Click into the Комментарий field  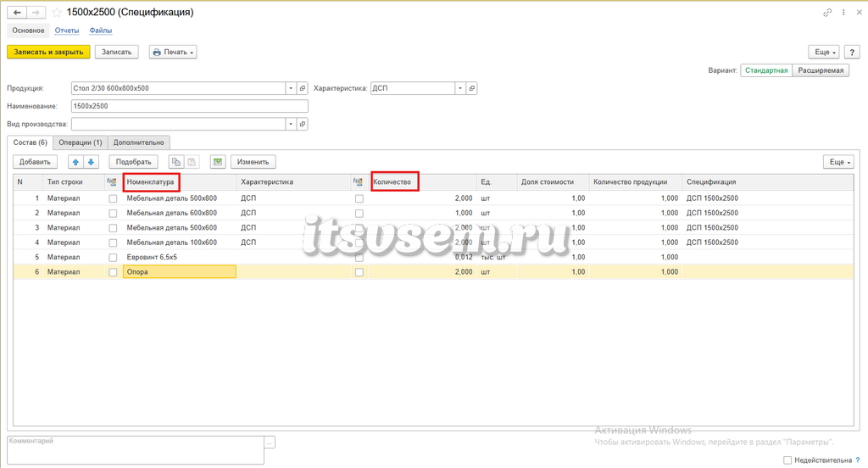[136, 450]
